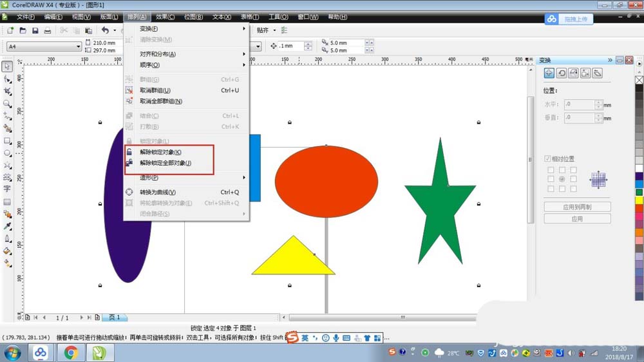The image size is (644, 362).
Task: Select the bottom-left anchor point checkbox
Action: (551, 189)
